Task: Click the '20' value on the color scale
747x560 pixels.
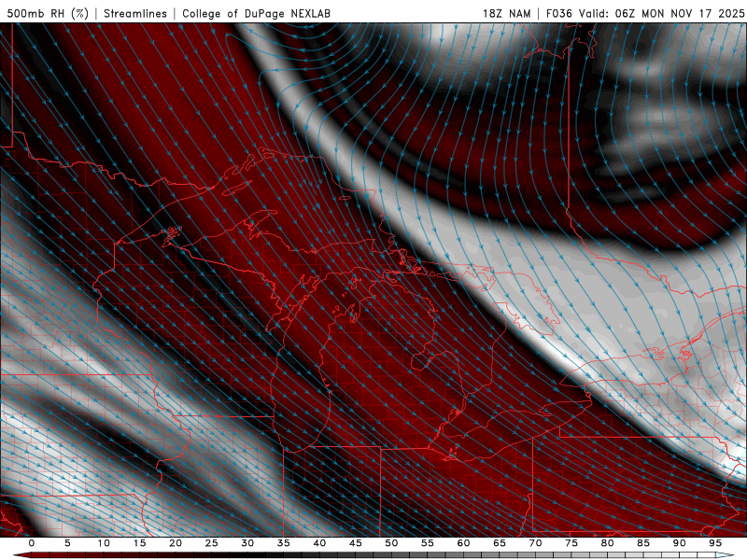Action: (x=176, y=543)
